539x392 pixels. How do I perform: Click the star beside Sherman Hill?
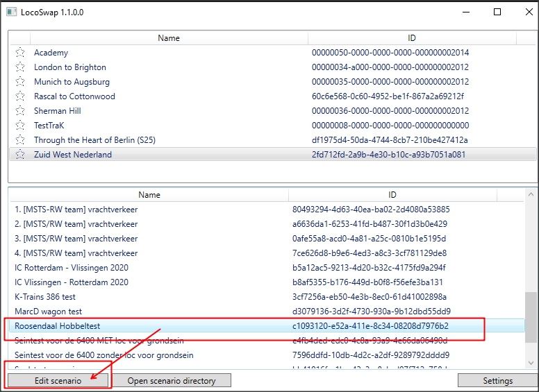(x=20, y=111)
